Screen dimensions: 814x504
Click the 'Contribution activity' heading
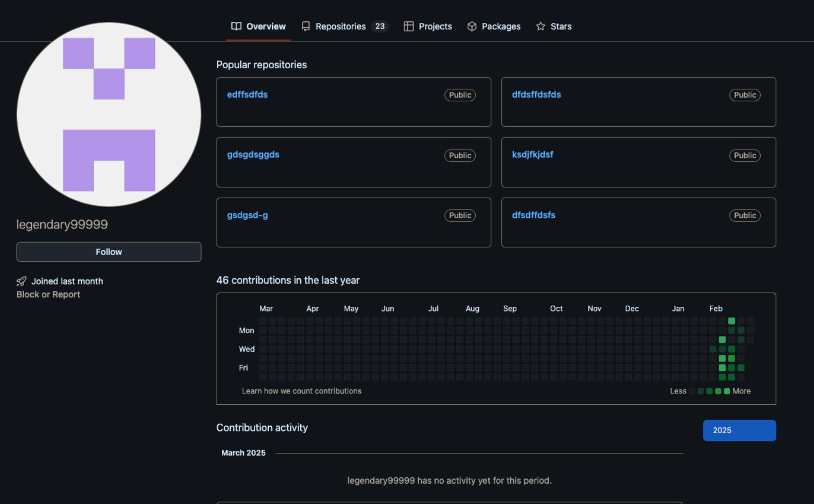click(x=262, y=428)
